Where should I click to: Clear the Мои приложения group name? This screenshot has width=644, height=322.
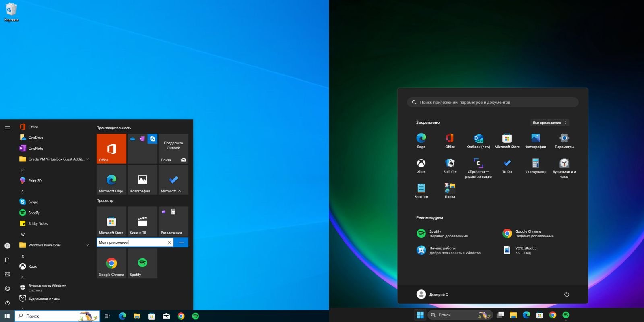[169, 242]
